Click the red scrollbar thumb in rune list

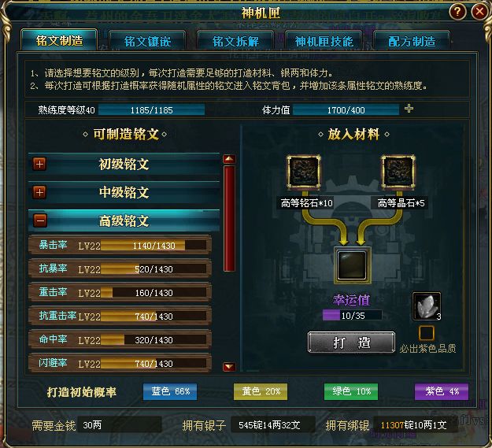click(229, 219)
